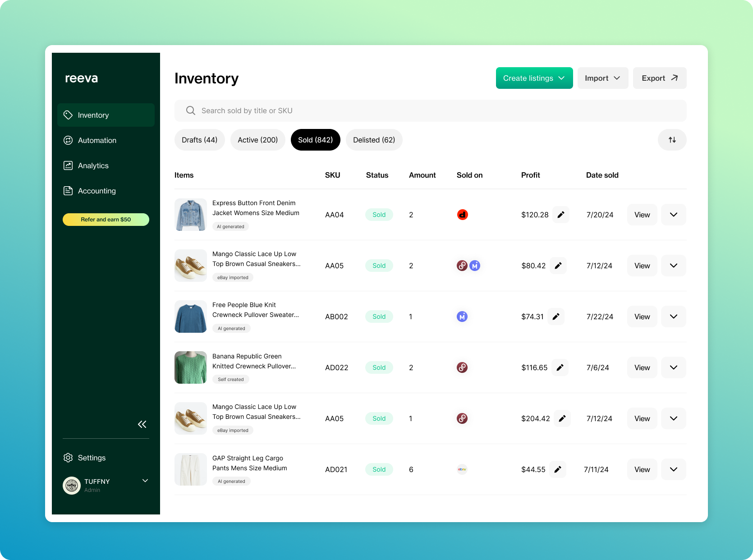Expand the TUFFNY account menu
Image resolution: width=753 pixels, height=560 pixels.
pos(145,481)
